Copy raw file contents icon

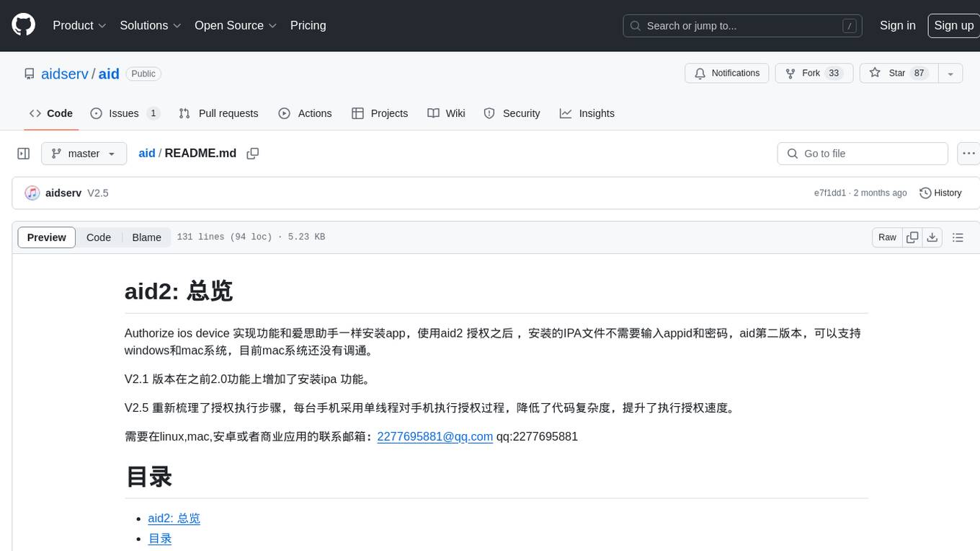tap(912, 237)
